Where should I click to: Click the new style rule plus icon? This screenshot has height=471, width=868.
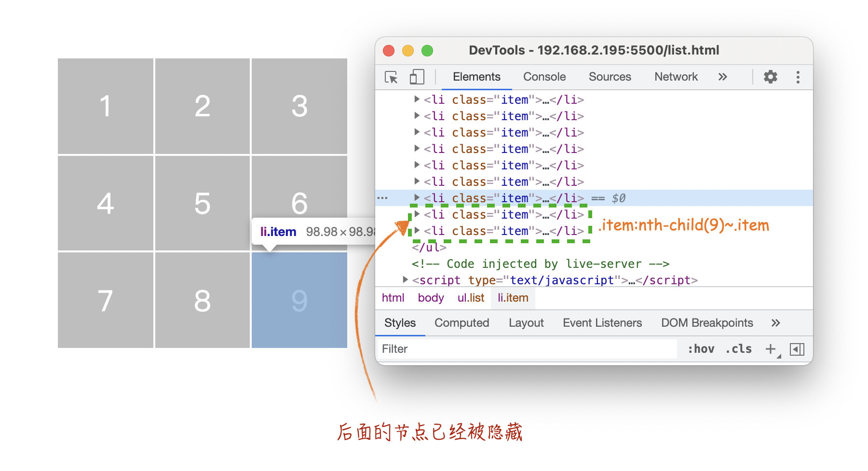(770, 349)
